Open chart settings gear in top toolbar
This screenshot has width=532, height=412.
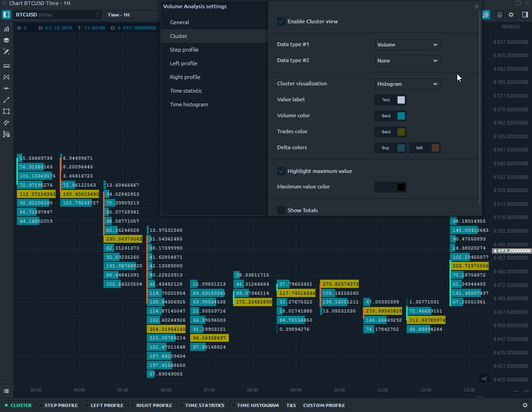511,15
